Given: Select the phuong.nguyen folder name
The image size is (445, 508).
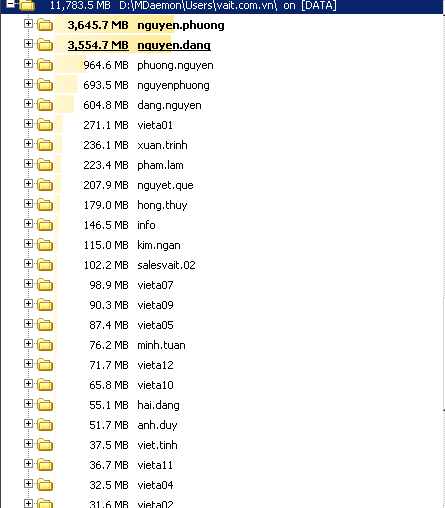Looking at the screenshot, I should coord(175,65).
